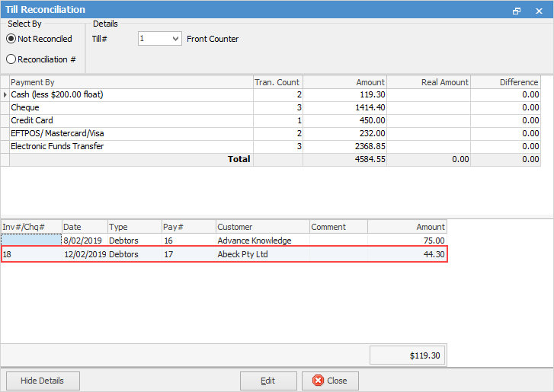Screen dimensions: 554x392
Task: Select the Electronic Funds Transfer row
Action: 130,147
